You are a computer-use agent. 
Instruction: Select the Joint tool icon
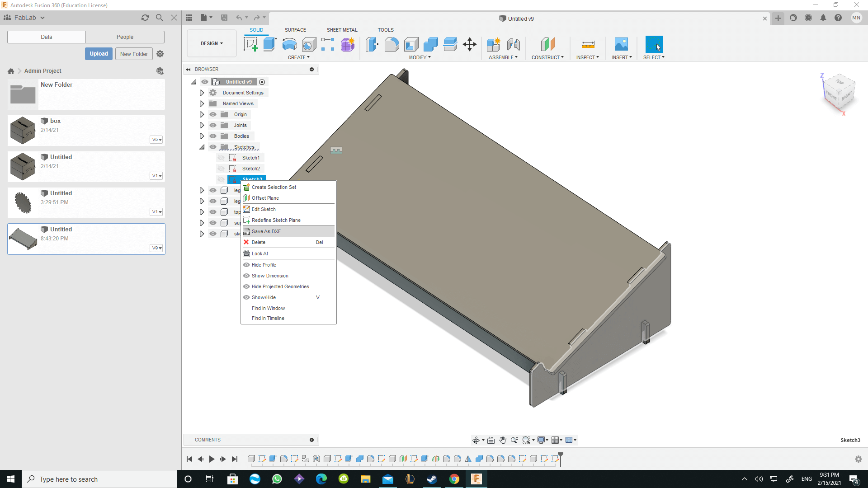point(513,44)
